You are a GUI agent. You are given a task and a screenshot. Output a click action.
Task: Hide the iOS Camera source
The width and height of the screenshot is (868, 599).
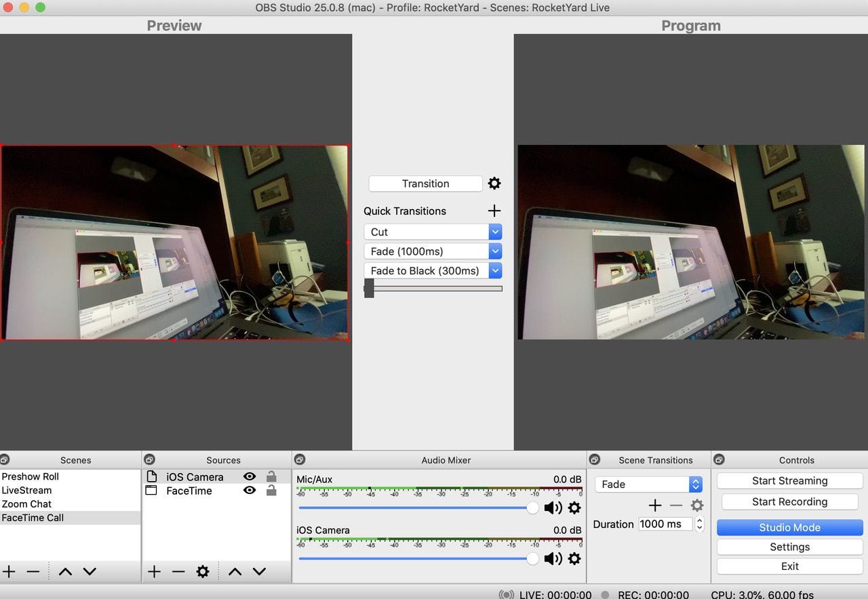coord(250,477)
